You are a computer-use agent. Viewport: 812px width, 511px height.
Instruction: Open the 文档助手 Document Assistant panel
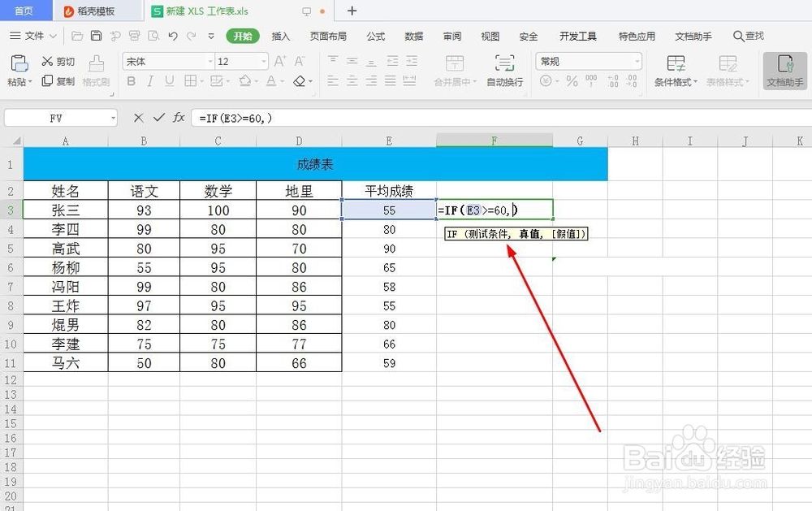(784, 73)
